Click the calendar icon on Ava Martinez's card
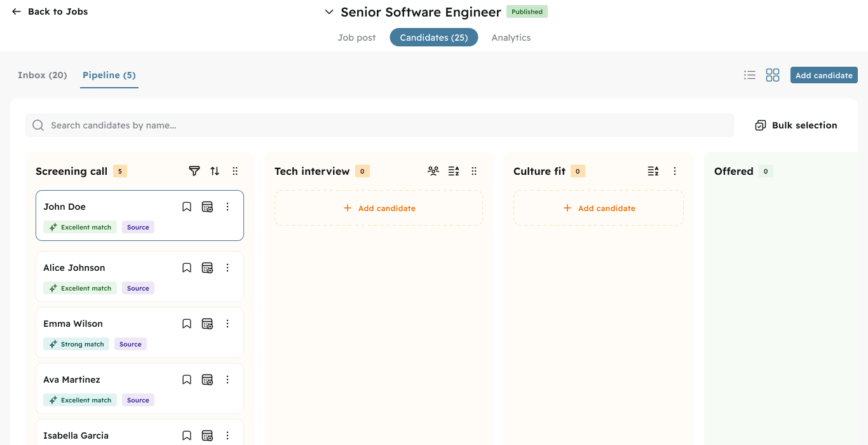The width and height of the screenshot is (868, 445). [x=207, y=380]
